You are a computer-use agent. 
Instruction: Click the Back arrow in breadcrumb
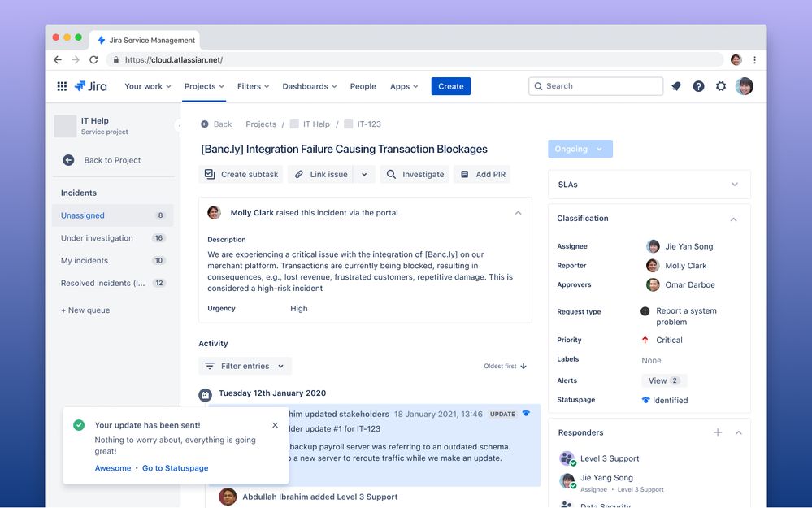pyautogui.click(x=205, y=124)
